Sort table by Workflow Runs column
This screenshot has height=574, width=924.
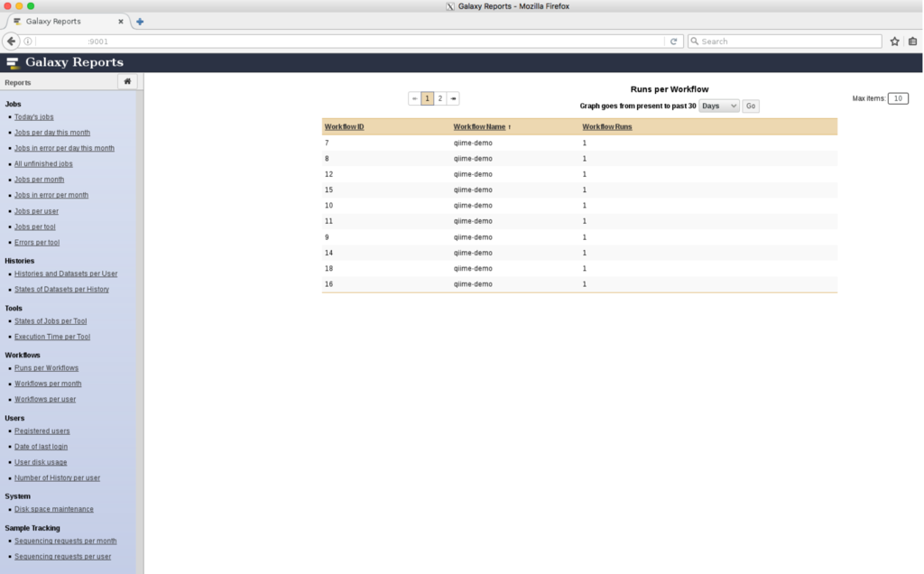(x=606, y=127)
